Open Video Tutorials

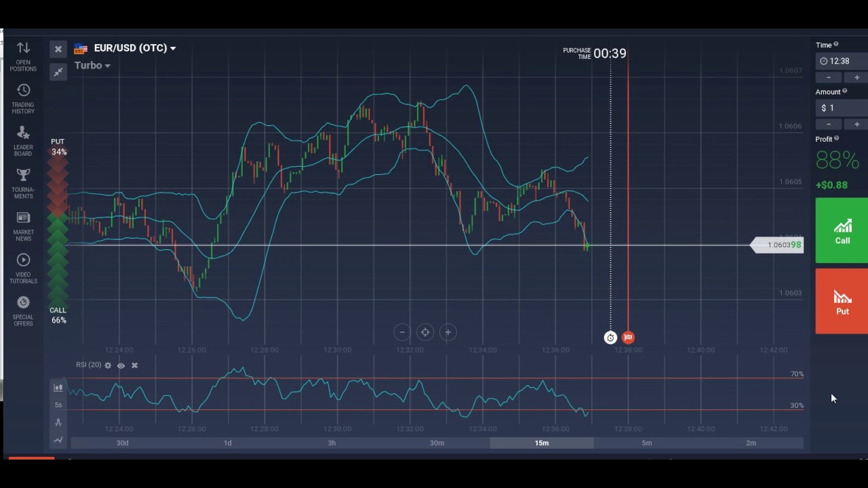23,268
